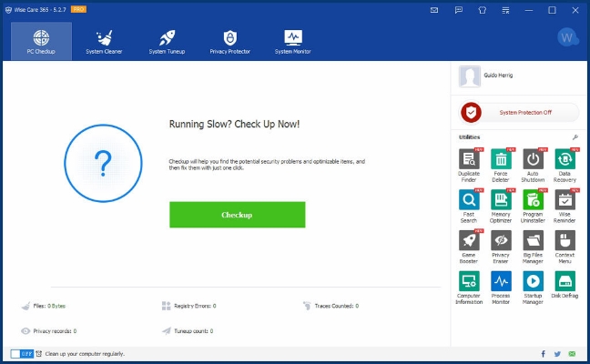
Task: Click the Registry Errors: 0 entry
Action: click(188, 306)
